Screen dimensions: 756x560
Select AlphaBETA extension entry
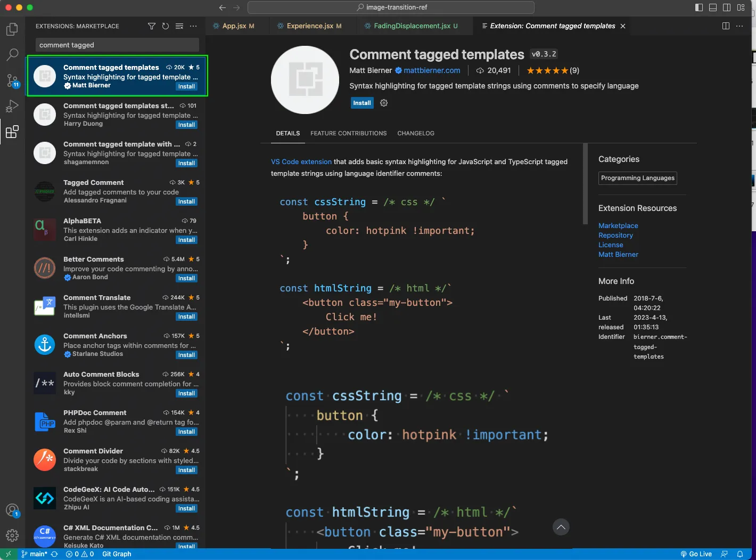(x=117, y=230)
